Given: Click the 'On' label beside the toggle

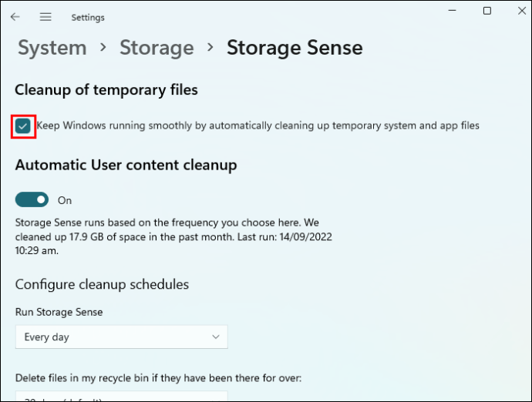Looking at the screenshot, I should [x=65, y=200].
